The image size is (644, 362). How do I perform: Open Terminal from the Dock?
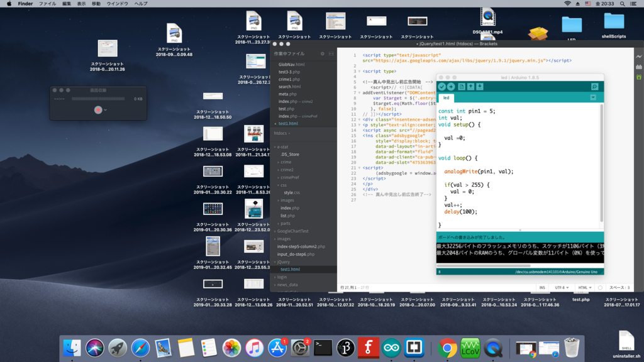tap(323, 348)
